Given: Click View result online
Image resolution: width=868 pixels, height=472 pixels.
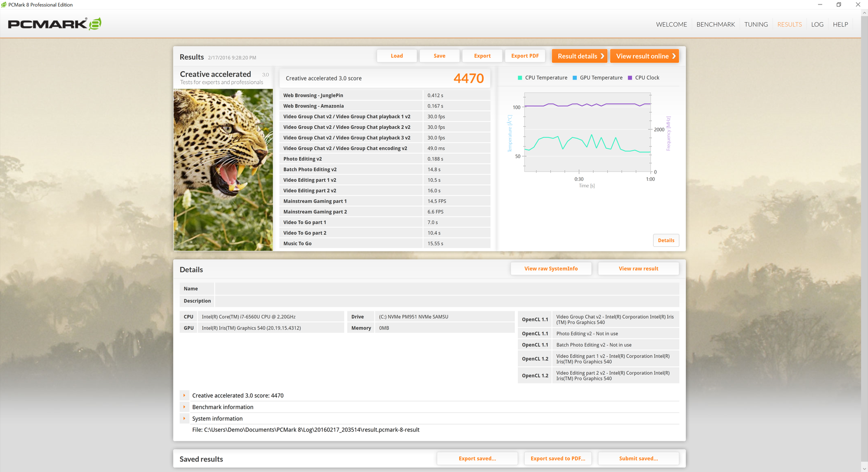Looking at the screenshot, I should point(645,56).
